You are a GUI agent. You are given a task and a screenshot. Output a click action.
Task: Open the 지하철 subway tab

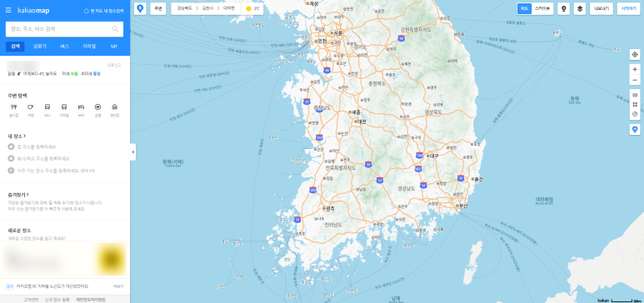click(x=89, y=47)
